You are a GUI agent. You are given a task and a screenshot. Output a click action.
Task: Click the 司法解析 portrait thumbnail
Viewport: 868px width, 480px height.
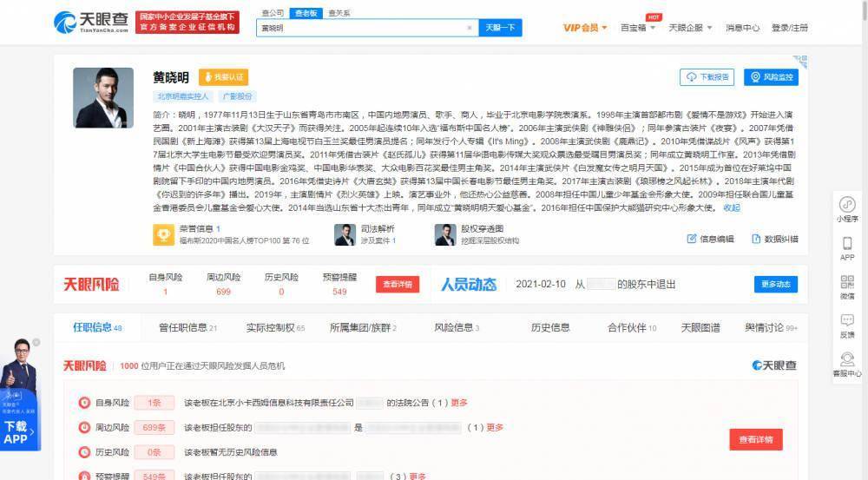coord(345,234)
